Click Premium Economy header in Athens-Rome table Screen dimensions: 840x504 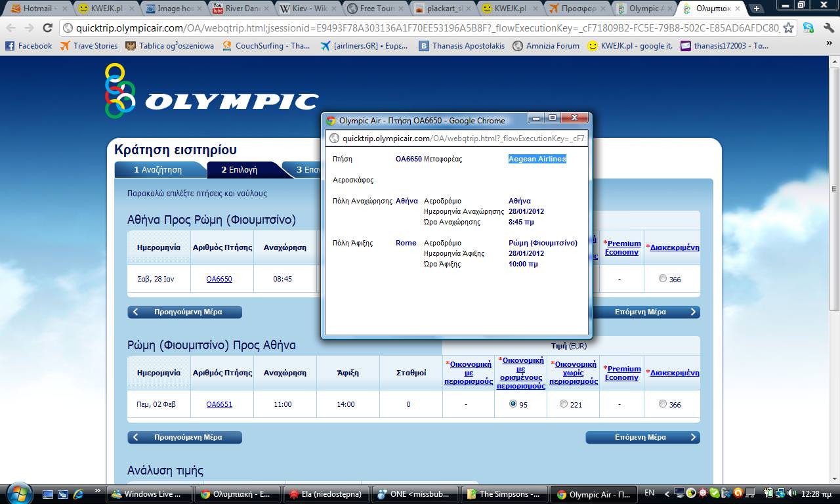622,247
